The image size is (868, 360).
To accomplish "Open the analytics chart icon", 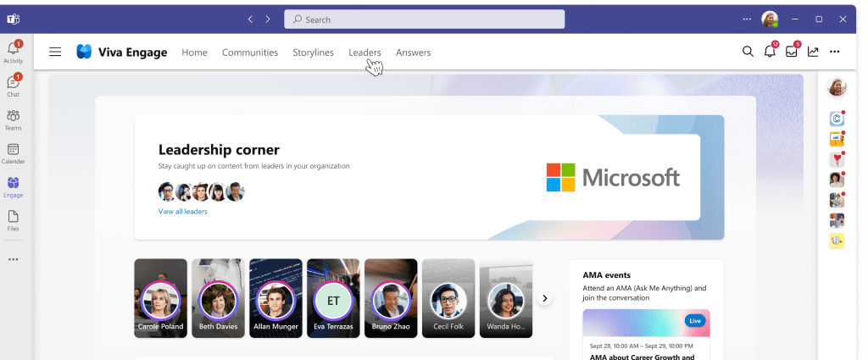I will 813,52.
